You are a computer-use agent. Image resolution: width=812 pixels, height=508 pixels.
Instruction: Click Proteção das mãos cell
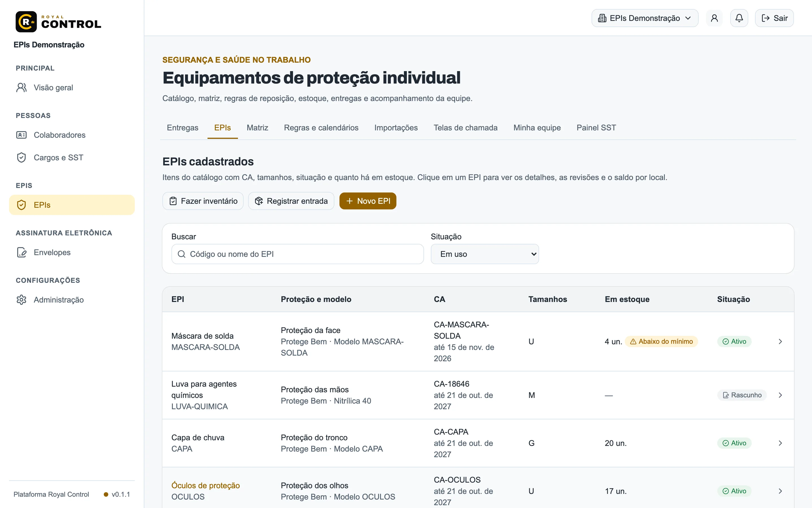(314, 389)
